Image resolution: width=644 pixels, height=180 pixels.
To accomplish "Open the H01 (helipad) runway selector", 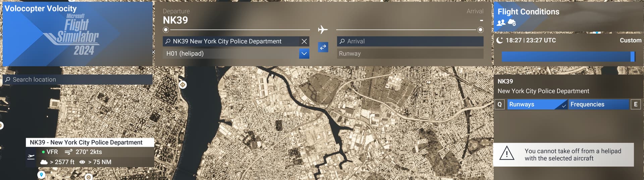I will (231, 54).
